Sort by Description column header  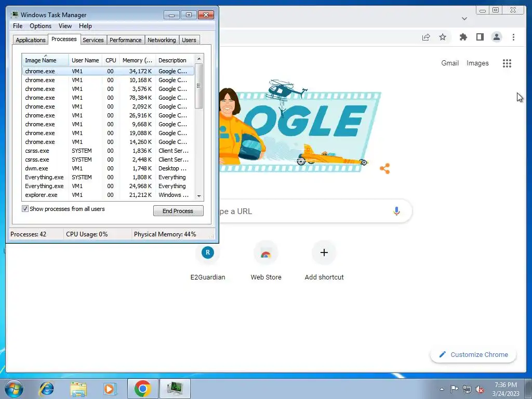pyautogui.click(x=175, y=60)
